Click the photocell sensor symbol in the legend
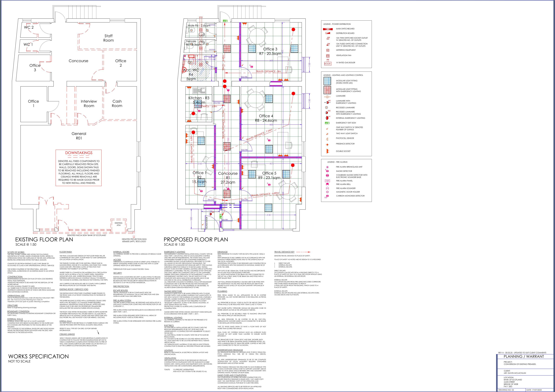 (x=327, y=139)
